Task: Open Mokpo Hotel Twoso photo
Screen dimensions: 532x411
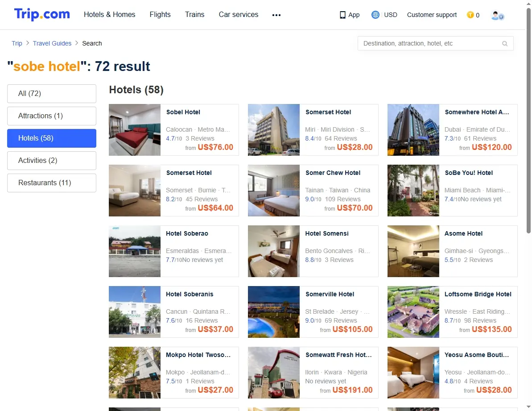Action: [x=135, y=373]
